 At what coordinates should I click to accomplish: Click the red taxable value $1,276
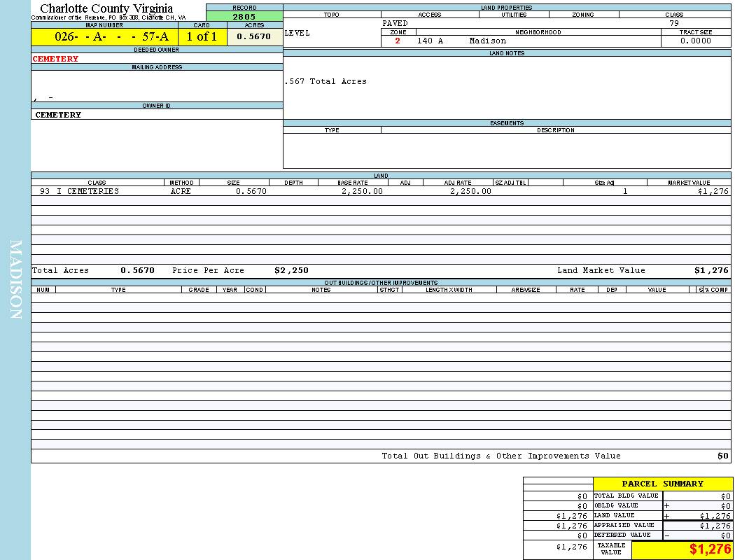click(x=710, y=549)
